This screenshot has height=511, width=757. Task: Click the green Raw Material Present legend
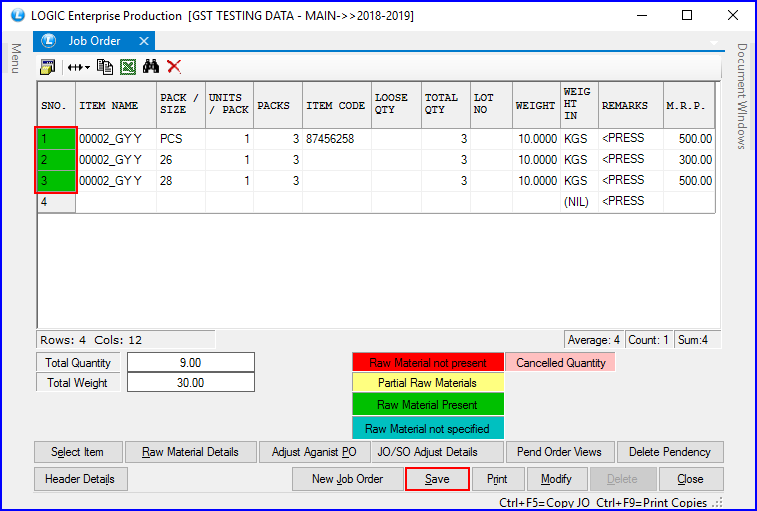pyautogui.click(x=428, y=404)
